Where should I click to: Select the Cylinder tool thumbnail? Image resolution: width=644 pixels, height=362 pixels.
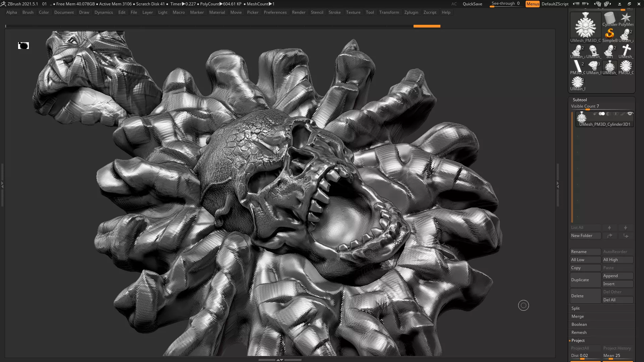coord(609,19)
